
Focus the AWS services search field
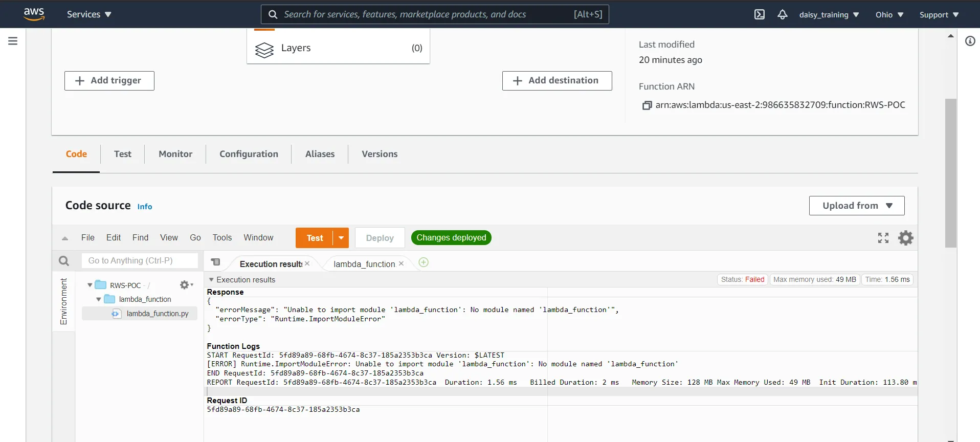(x=435, y=14)
